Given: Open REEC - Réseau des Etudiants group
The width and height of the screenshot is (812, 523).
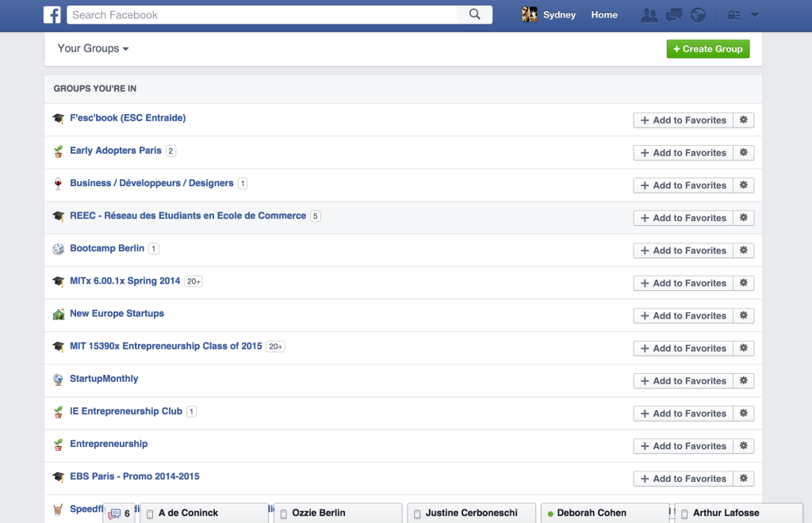Looking at the screenshot, I should tap(188, 216).
